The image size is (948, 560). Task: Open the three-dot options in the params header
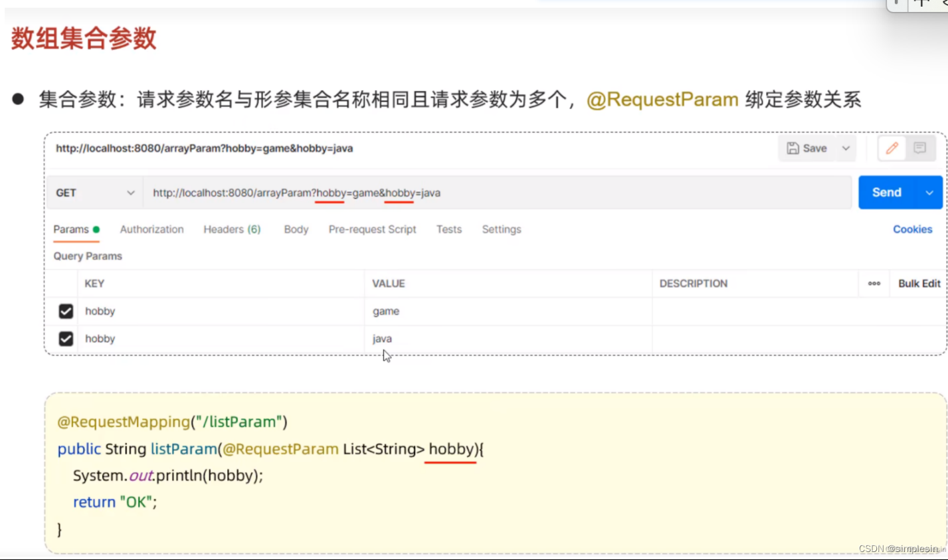(x=873, y=283)
